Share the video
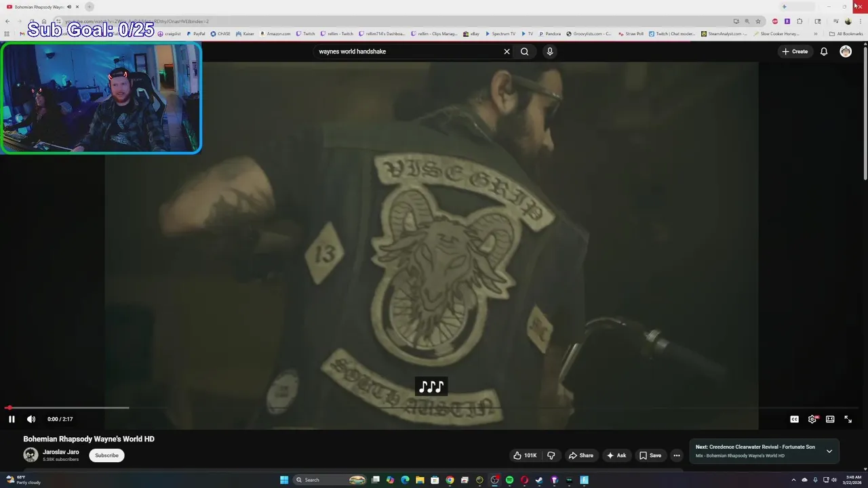 click(581, 455)
